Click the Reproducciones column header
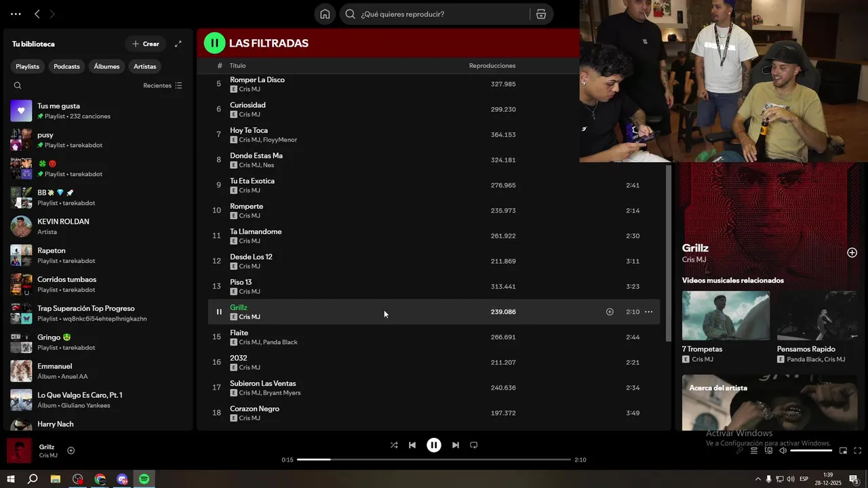This screenshot has height=488, width=868. pyautogui.click(x=492, y=66)
